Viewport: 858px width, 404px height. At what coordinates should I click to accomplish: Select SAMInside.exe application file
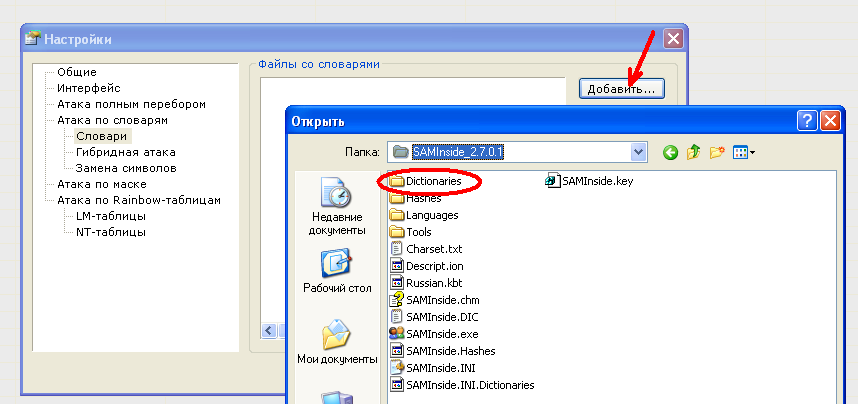pyautogui.click(x=434, y=334)
